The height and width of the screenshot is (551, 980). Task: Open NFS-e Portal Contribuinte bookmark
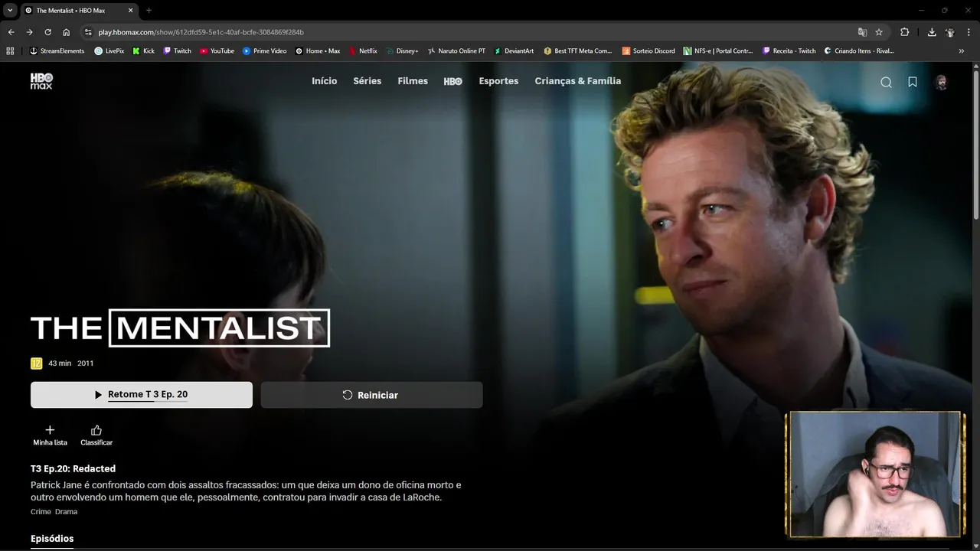pyautogui.click(x=717, y=51)
